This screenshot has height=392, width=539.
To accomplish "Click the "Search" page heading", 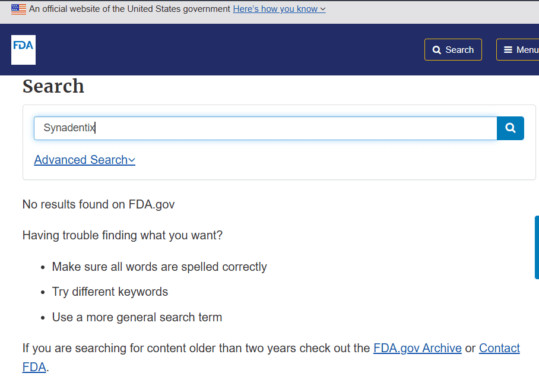I will (x=53, y=86).
